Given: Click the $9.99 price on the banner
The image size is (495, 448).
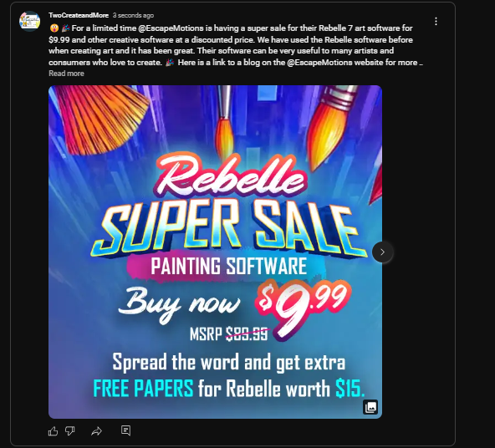Looking at the screenshot, I should [302, 305].
